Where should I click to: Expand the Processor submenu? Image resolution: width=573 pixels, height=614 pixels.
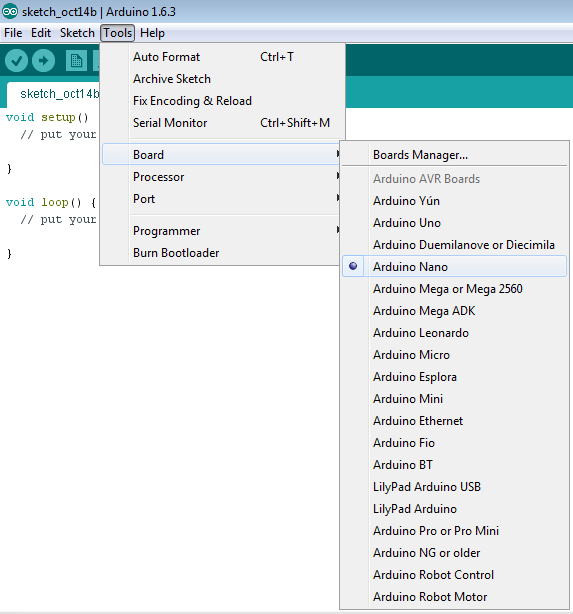[221, 177]
